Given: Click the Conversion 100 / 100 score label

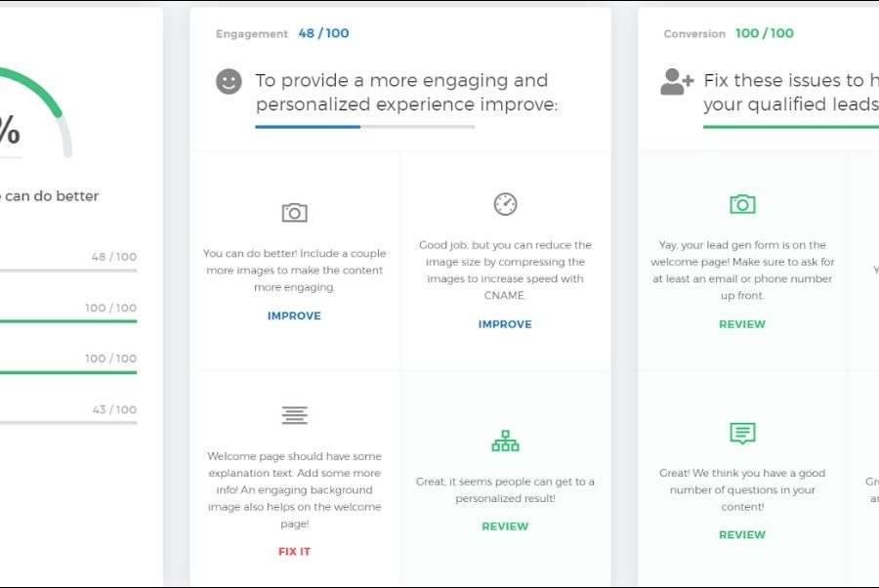Looking at the screenshot, I should click(x=764, y=33).
